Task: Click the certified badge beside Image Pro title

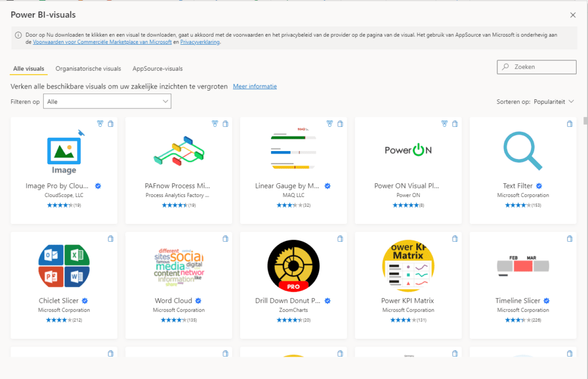Action: [98, 186]
